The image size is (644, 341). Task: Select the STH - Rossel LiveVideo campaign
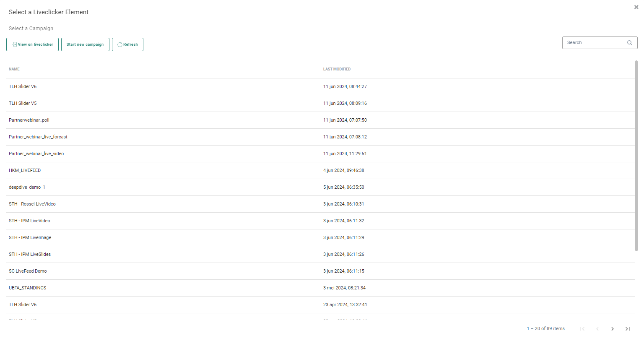32,204
